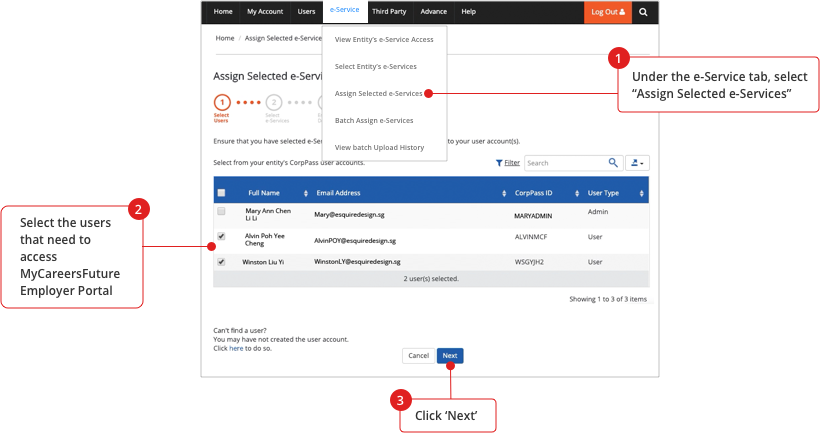The width and height of the screenshot is (820, 433).
Task: Click the Filter funnel icon
Action: pyautogui.click(x=499, y=162)
